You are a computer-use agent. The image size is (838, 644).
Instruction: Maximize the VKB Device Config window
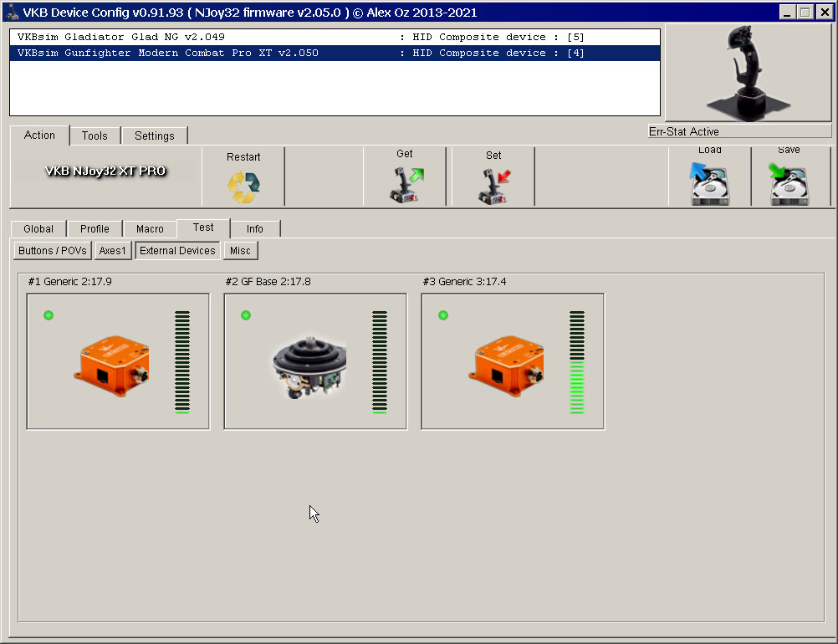[805, 12]
